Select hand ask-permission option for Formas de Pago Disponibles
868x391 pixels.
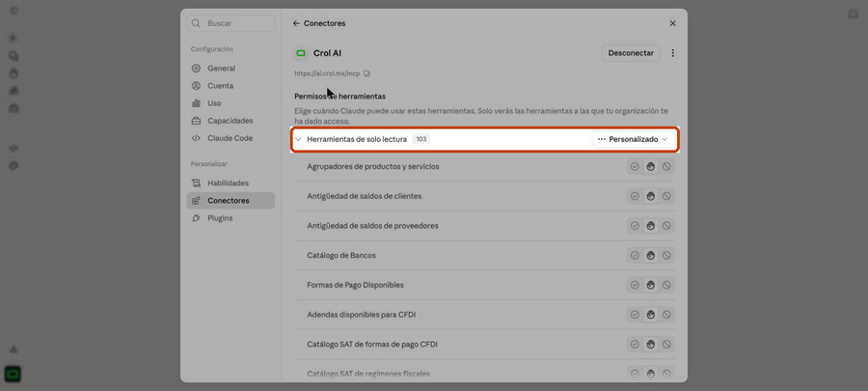[651, 285]
